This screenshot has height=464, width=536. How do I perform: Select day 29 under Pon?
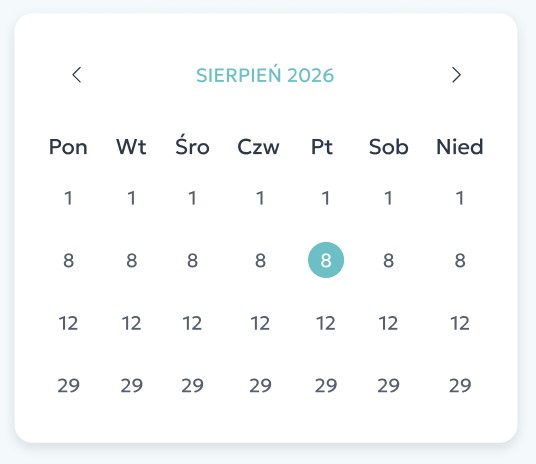click(x=68, y=385)
